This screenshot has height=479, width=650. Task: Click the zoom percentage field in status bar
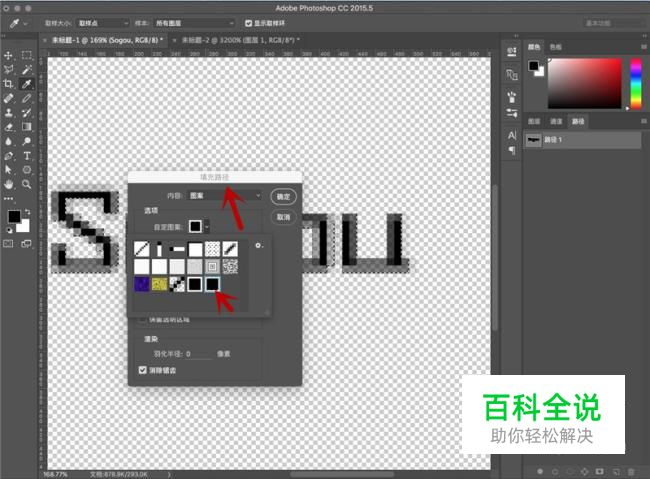[56, 474]
